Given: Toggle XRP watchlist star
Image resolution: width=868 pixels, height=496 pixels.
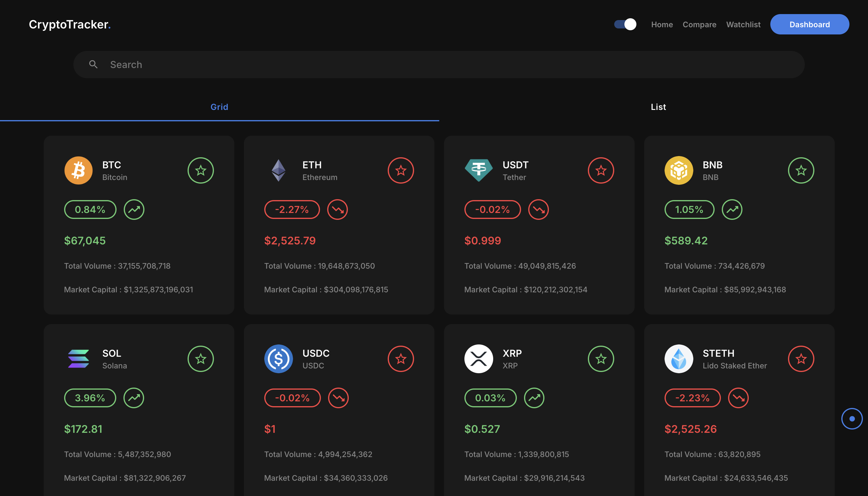Looking at the screenshot, I should [600, 359].
